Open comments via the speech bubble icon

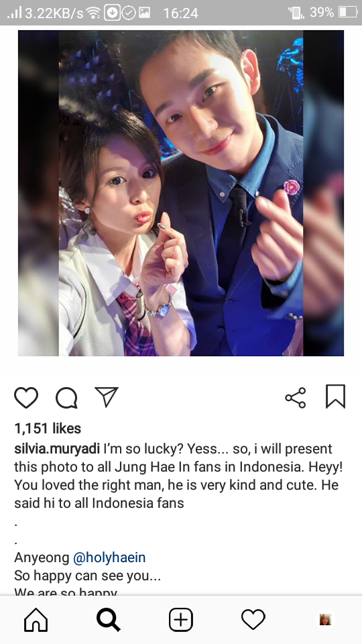tap(66, 398)
